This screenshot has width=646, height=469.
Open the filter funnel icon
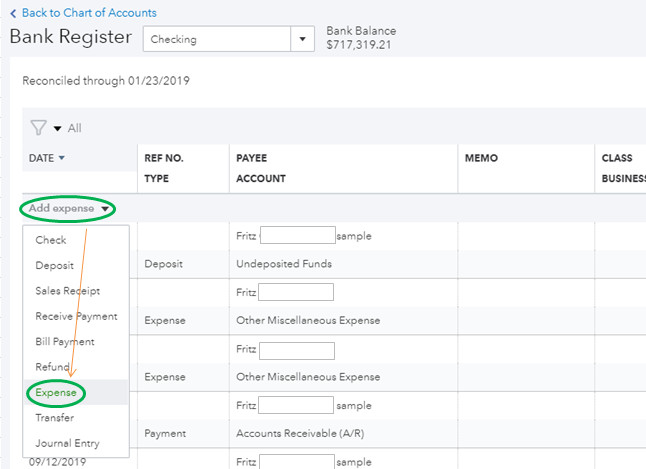click(x=38, y=128)
